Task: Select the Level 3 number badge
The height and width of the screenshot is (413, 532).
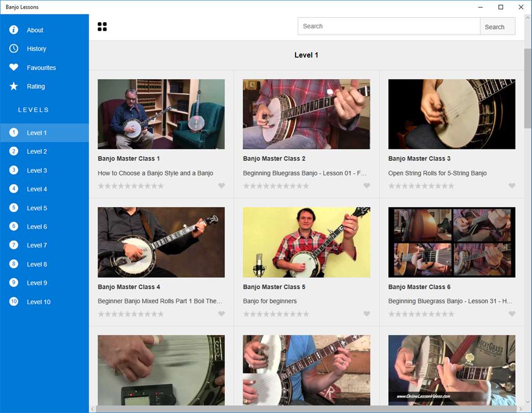Action: (14, 170)
